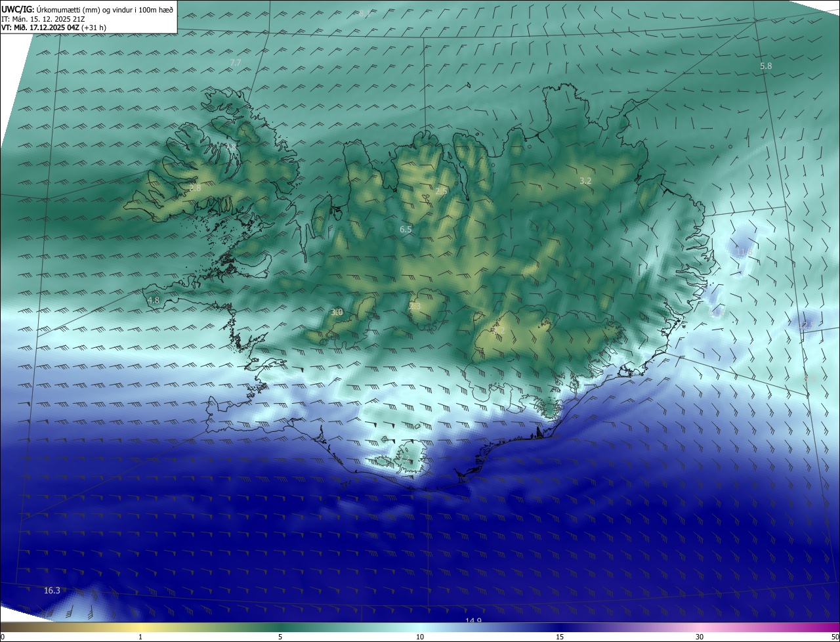The width and height of the screenshot is (840, 642).
Task: Click the 6.5 value on the map
Action: [x=406, y=229]
